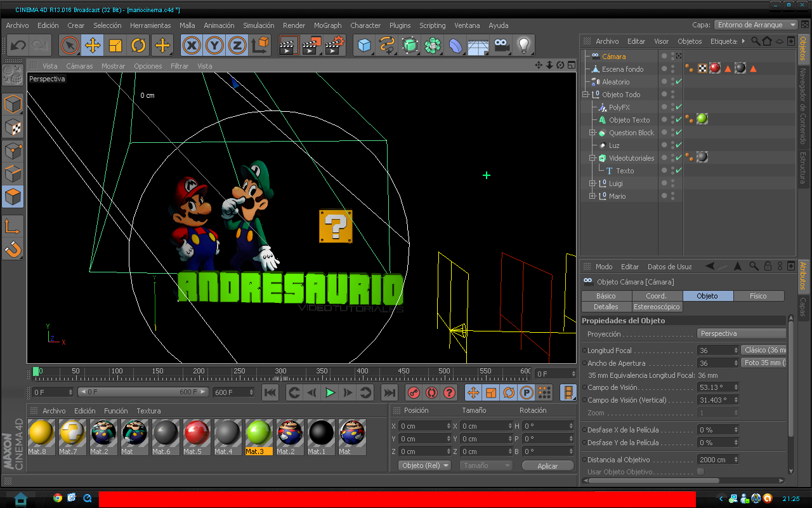Open the Clásico focal length preset dropdown
Screen dimensions: 812x508
point(764,350)
